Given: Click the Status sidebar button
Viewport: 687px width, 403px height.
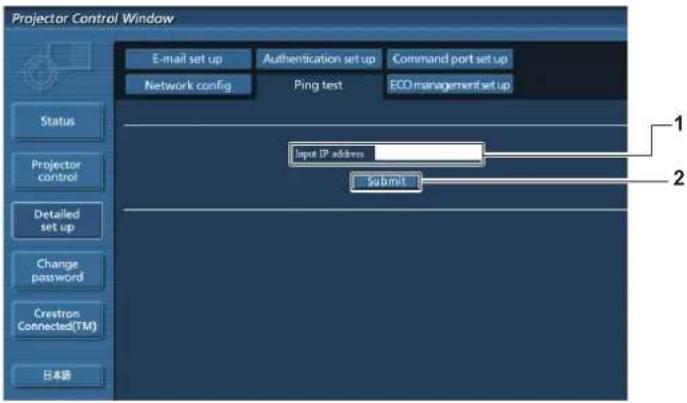Looking at the screenshot, I should click(x=58, y=121).
